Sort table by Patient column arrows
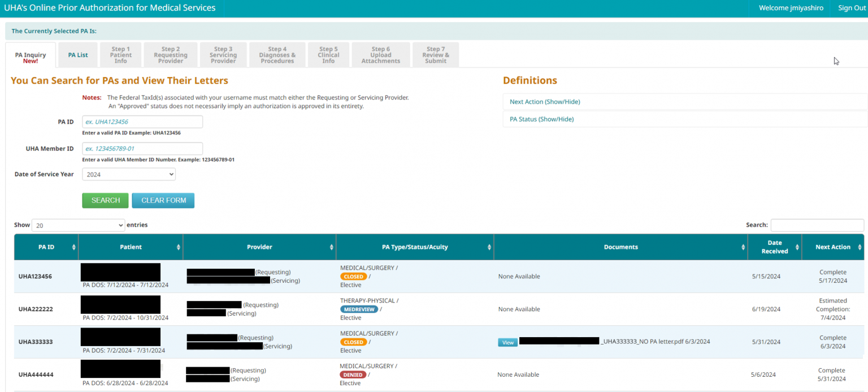Image resolution: width=868 pixels, height=392 pixels. pos(179,247)
